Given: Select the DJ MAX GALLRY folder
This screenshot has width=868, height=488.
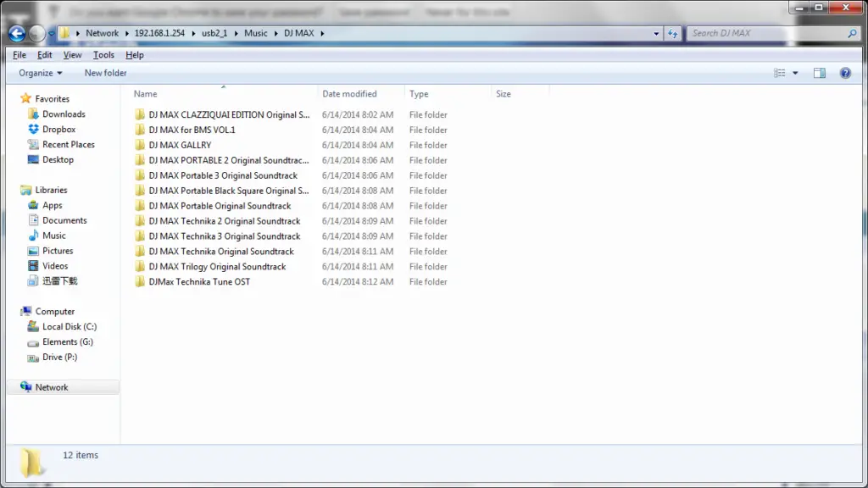Looking at the screenshot, I should pyautogui.click(x=180, y=145).
